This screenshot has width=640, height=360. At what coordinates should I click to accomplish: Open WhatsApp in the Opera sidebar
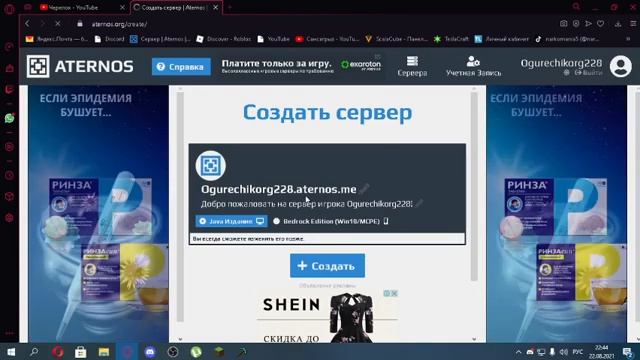coord(9,118)
